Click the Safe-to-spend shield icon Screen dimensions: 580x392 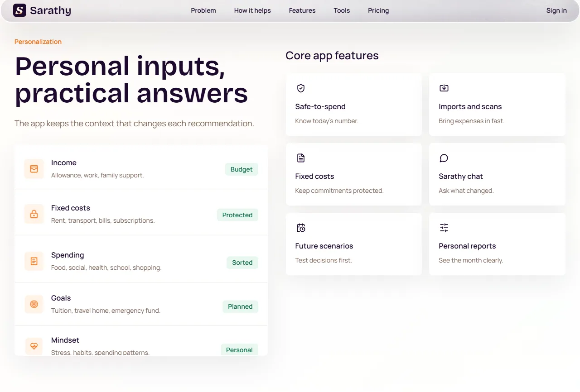point(301,88)
